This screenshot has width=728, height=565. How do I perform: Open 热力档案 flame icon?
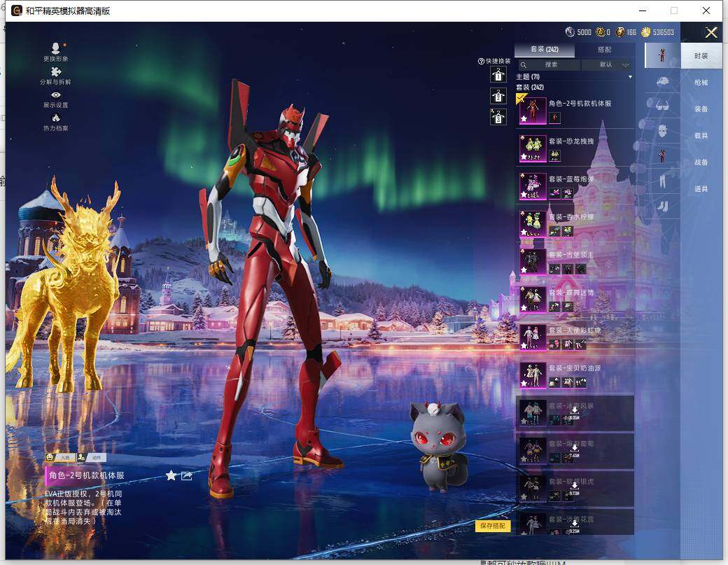pos(56,118)
